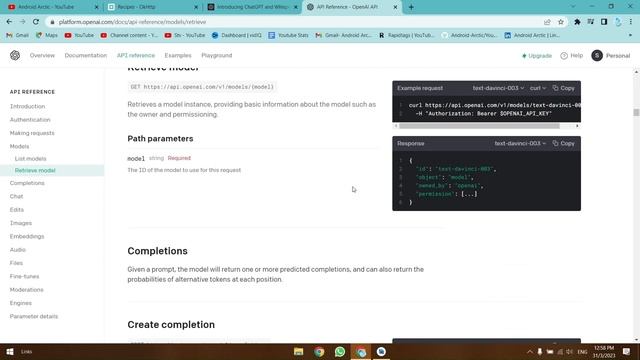Open Rapidtags bookmark
The height and width of the screenshot is (360, 640).
406,36
